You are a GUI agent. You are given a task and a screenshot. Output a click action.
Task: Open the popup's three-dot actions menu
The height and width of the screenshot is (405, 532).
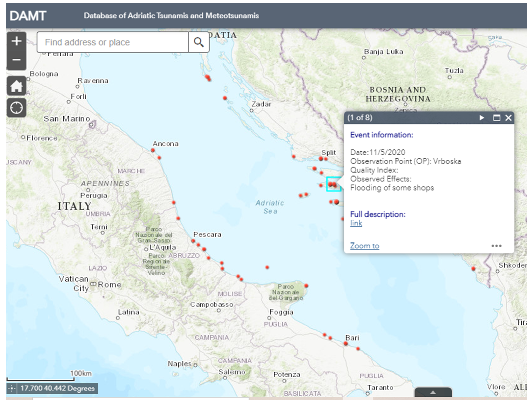tap(496, 246)
